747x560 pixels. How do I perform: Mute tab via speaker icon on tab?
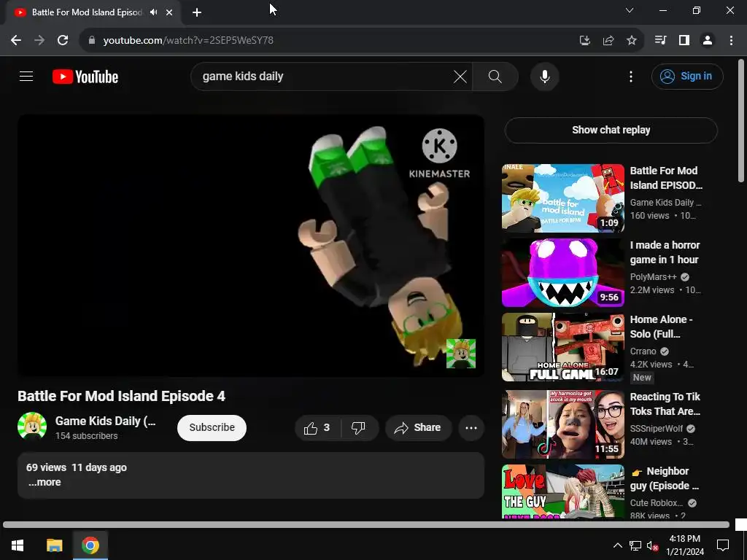(153, 12)
